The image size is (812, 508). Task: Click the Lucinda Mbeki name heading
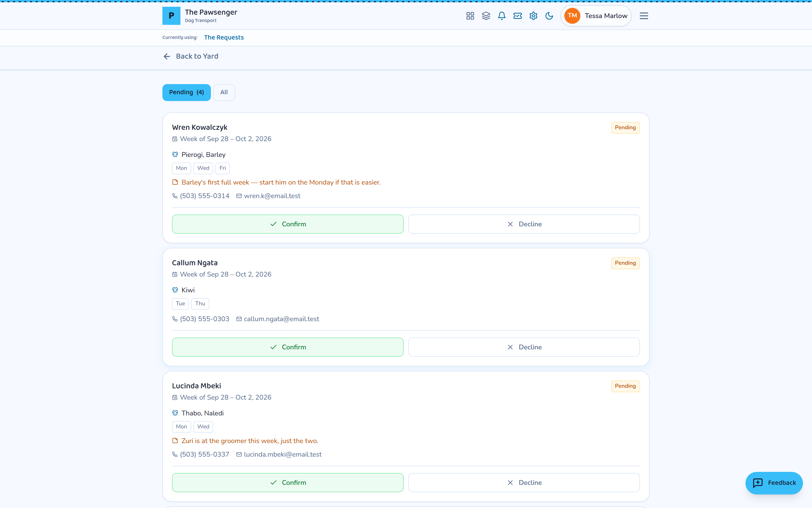(x=196, y=386)
